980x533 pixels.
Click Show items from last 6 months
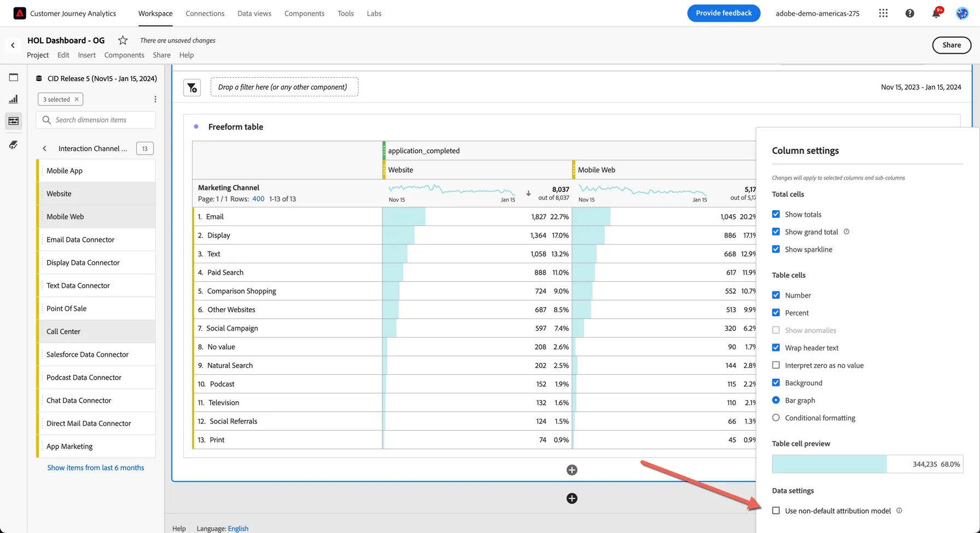click(96, 467)
